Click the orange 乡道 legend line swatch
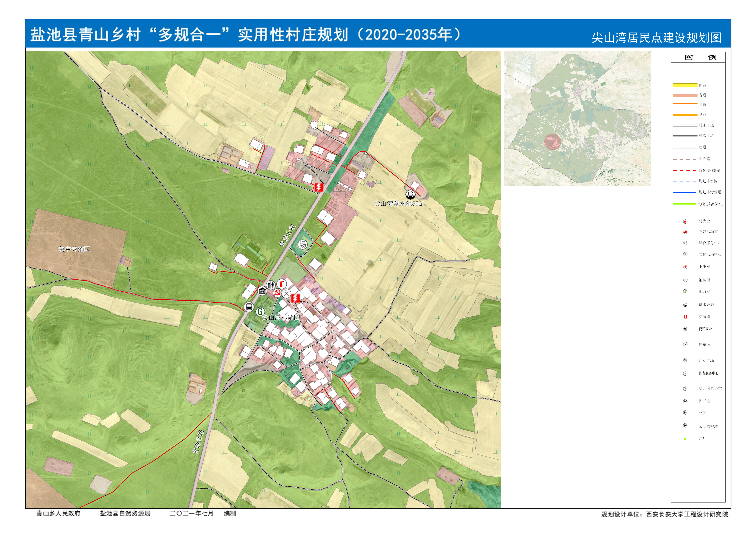 (x=685, y=115)
